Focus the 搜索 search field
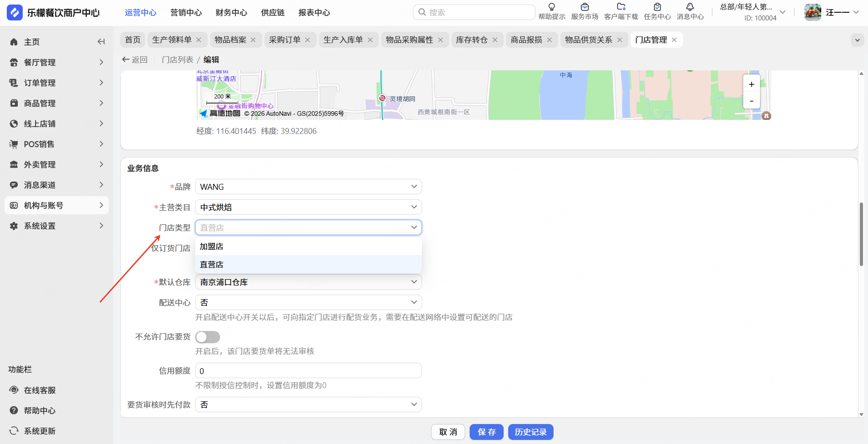The image size is (868, 444). pyautogui.click(x=474, y=12)
